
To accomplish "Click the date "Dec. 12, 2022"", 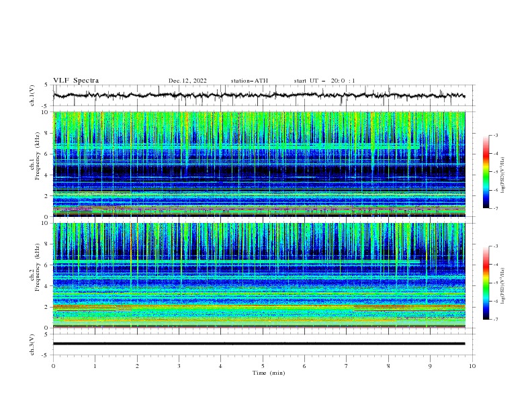I will 187,81.
